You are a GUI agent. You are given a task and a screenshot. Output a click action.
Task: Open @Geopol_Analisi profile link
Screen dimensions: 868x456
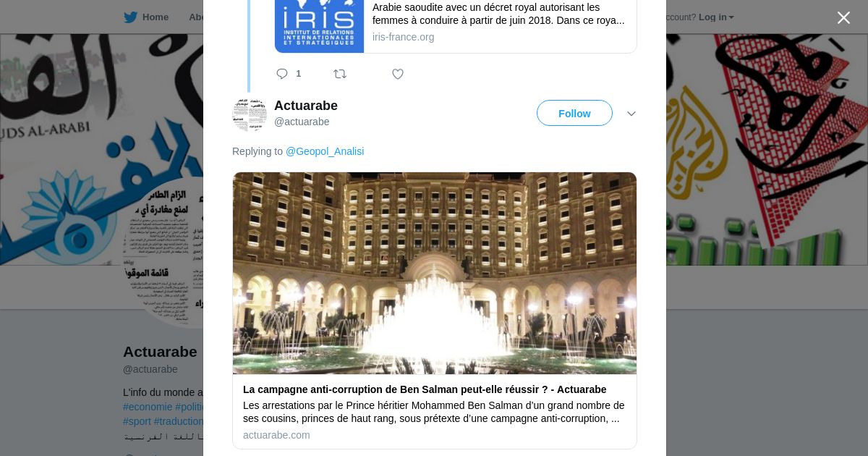(325, 151)
